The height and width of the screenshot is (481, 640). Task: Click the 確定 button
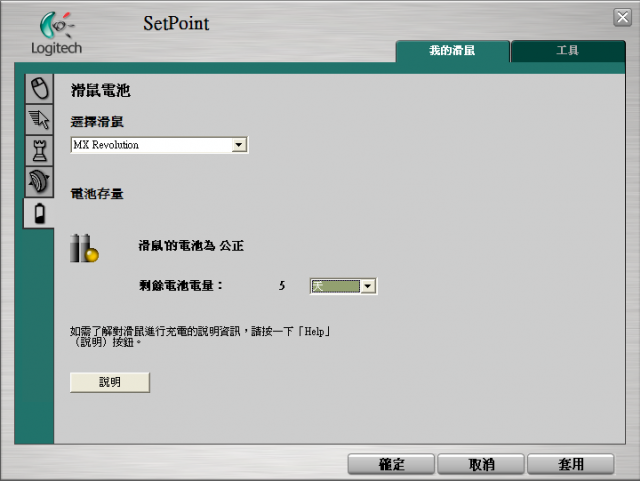(x=391, y=464)
